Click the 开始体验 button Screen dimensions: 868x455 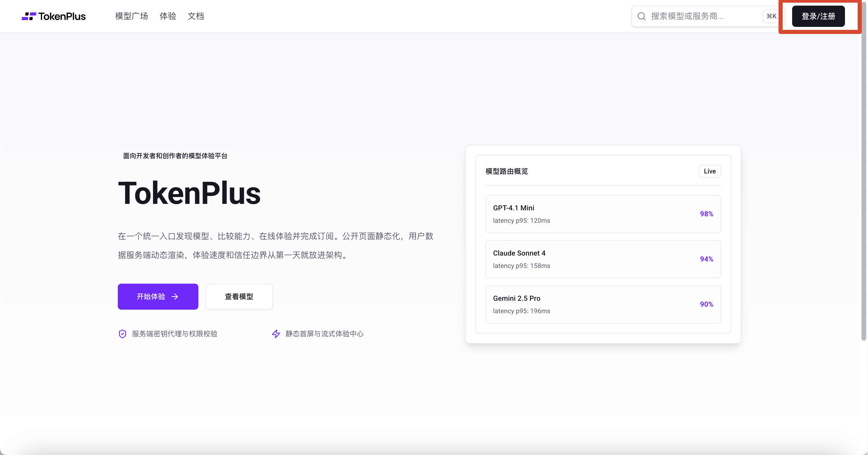(x=158, y=296)
